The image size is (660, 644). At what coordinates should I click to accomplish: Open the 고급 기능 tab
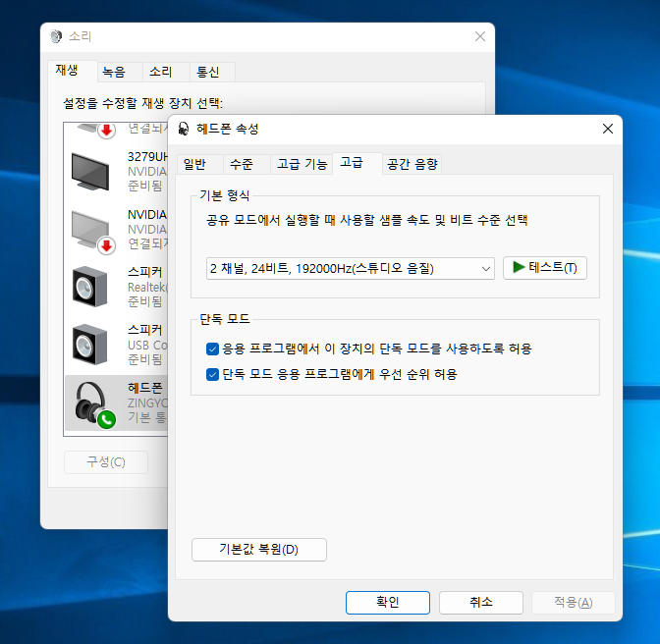[302, 164]
